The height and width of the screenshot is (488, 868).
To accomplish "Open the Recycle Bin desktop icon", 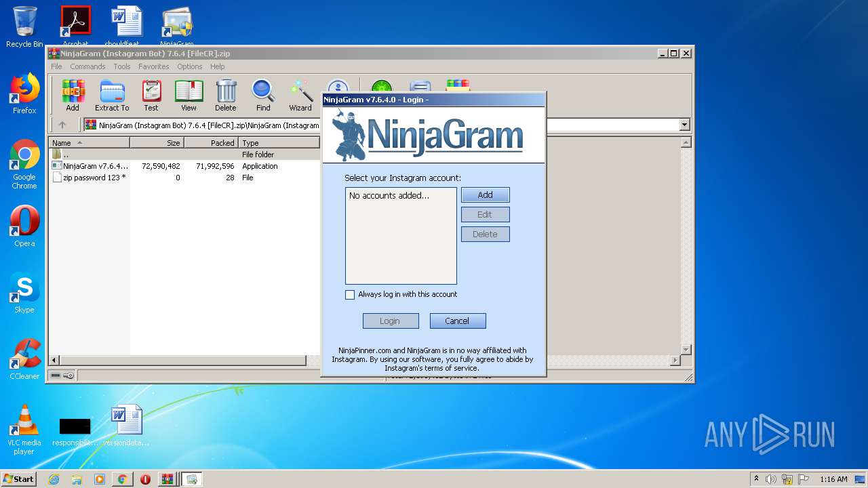I will (24, 27).
